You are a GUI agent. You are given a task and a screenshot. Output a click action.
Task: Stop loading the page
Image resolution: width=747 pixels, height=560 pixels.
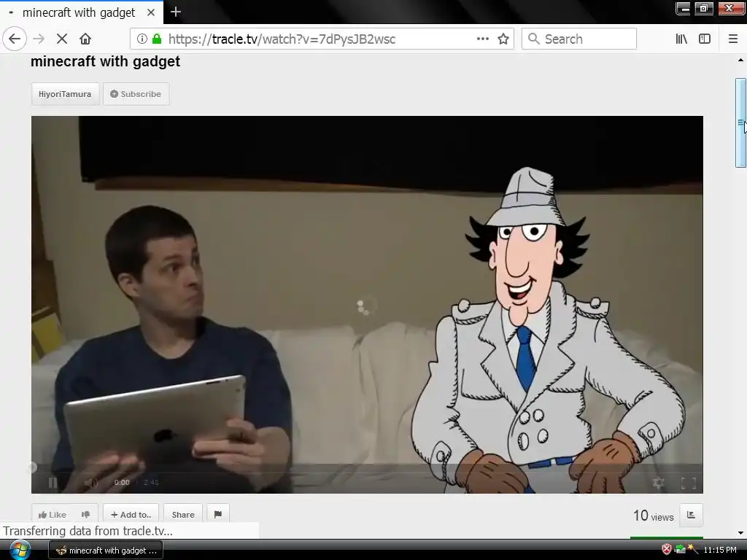click(x=62, y=39)
